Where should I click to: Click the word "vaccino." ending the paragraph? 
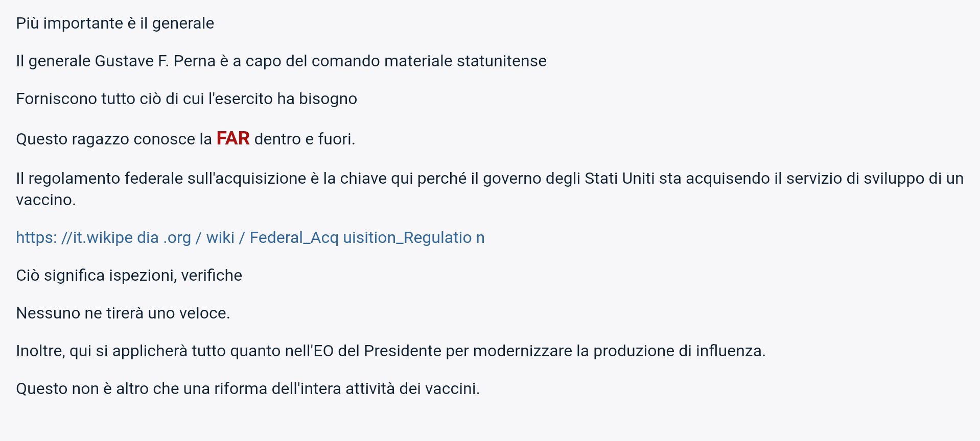[x=46, y=200]
